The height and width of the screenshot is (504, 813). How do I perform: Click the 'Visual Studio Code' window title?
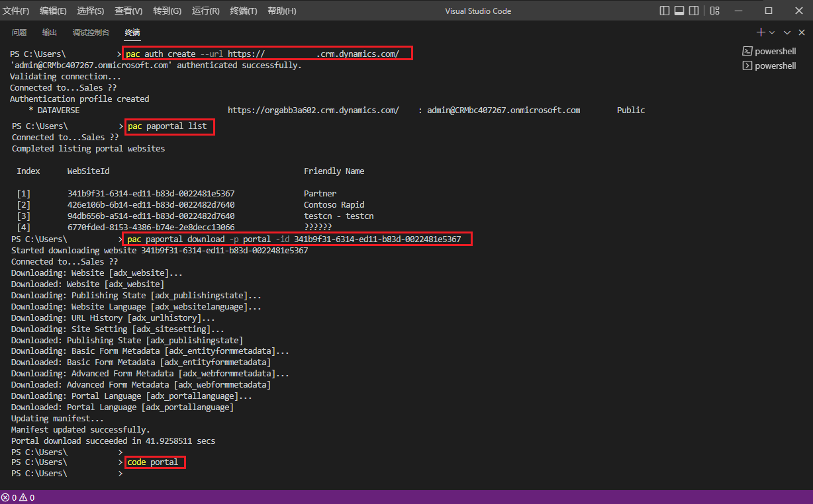click(x=478, y=11)
